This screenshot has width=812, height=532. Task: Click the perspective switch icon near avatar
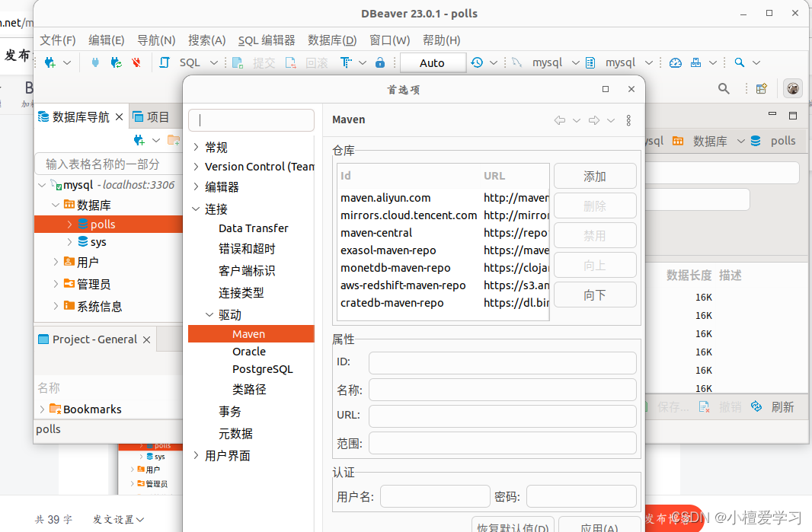[x=761, y=88]
